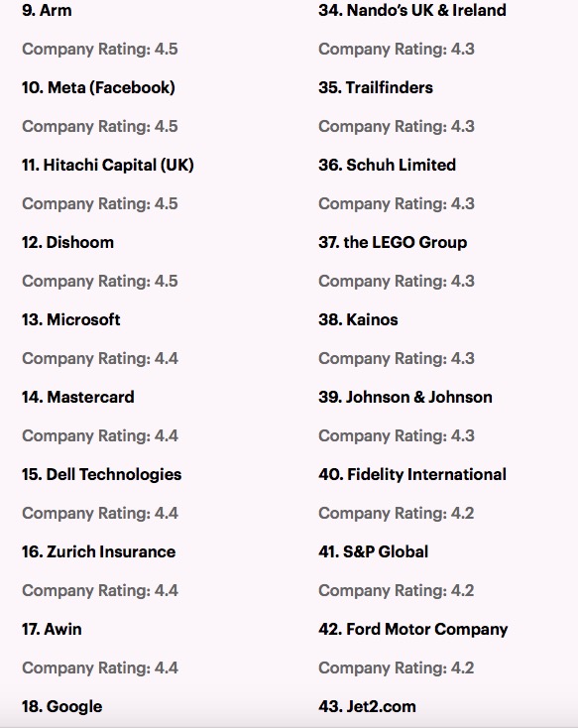Viewport: 578px width, 728px height.
Task: Open '34. Nando's UK & Ireland' entry
Action: pyautogui.click(x=412, y=10)
